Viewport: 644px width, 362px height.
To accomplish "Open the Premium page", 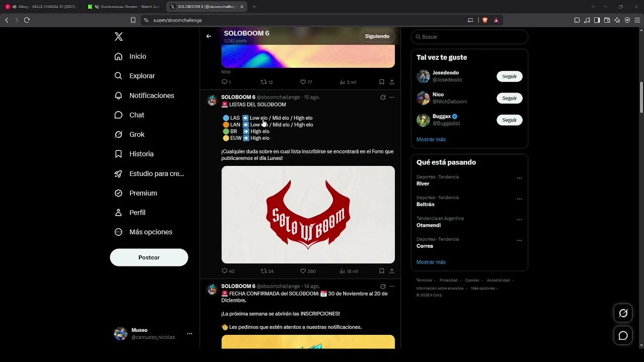I will coord(136,193).
